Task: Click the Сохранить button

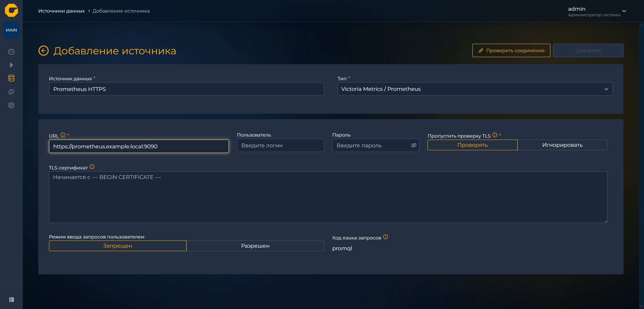Action: [588, 50]
